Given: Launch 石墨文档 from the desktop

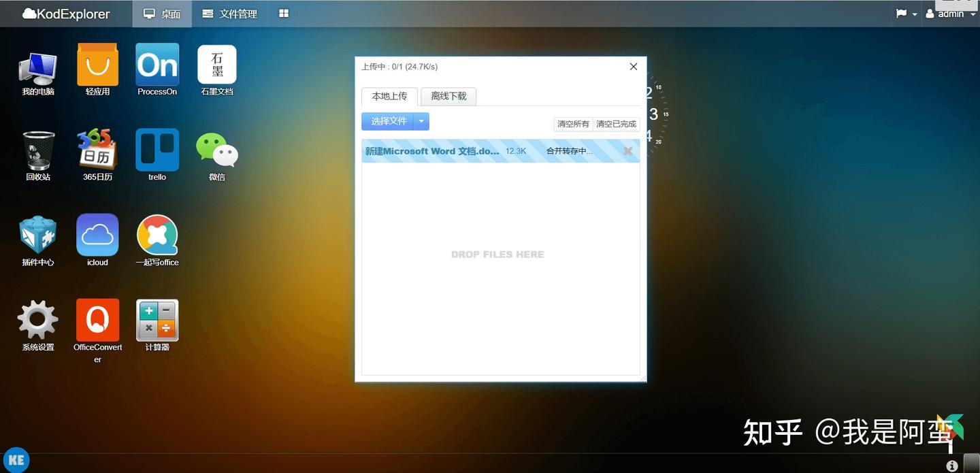Looking at the screenshot, I should coord(216,65).
